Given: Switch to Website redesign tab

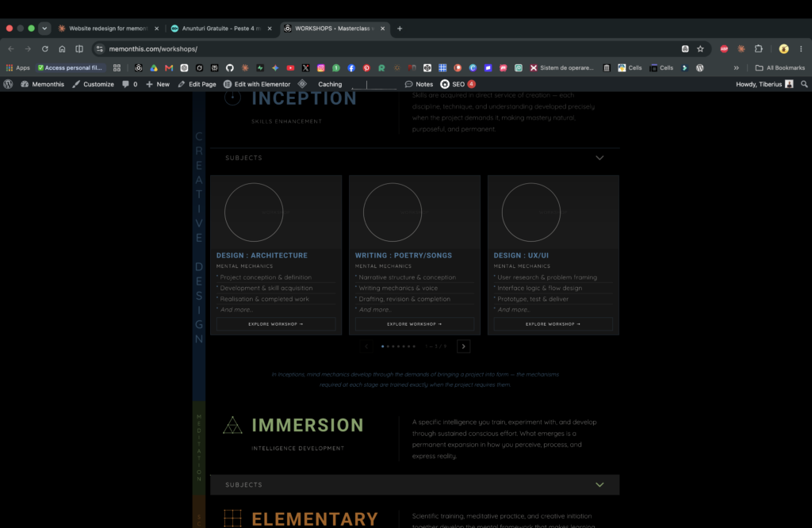Looking at the screenshot, I should (x=108, y=29).
